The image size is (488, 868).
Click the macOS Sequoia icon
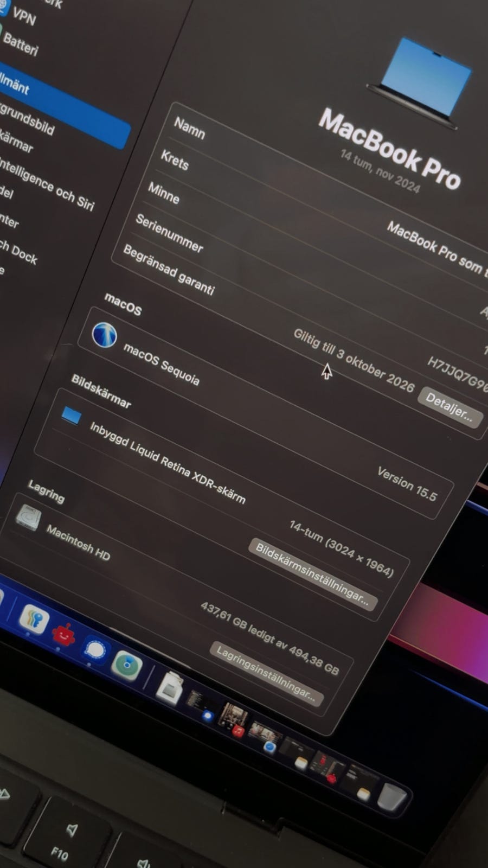point(104,334)
